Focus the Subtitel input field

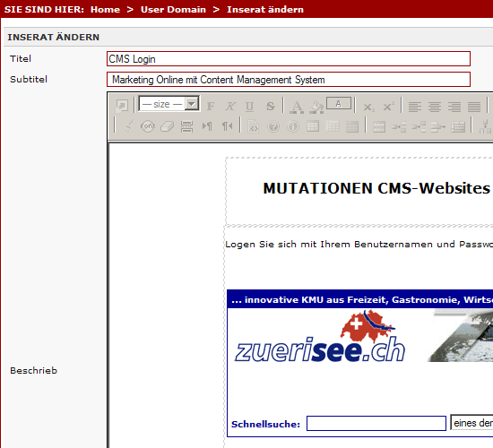pos(289,80)
